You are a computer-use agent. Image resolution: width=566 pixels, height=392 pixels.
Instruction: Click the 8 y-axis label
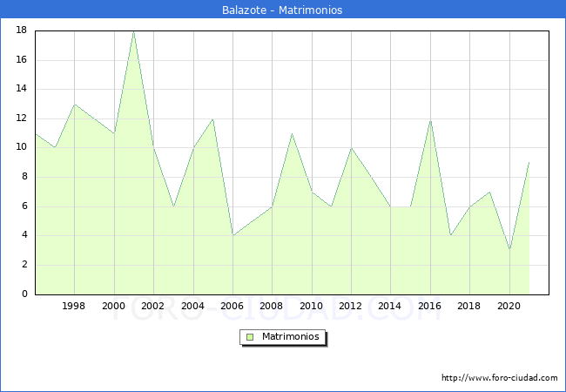point(24,177)
